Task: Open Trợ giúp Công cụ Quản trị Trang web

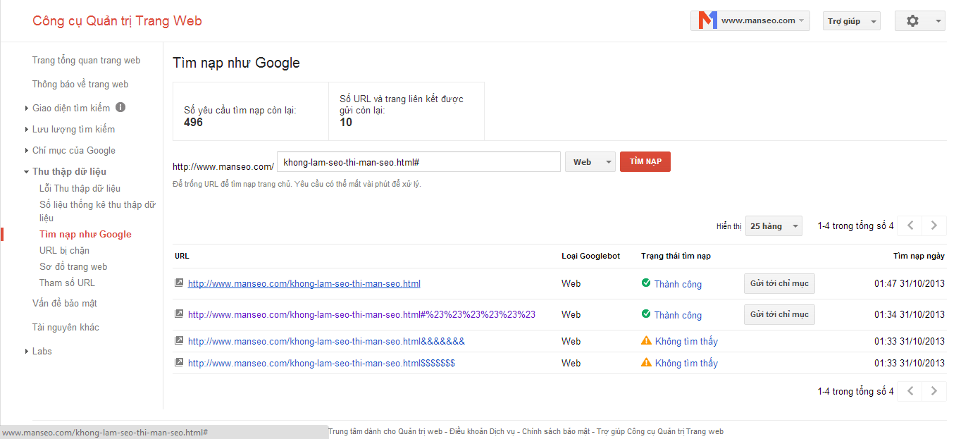Action: pyautogui.click(x=660, y=431)
